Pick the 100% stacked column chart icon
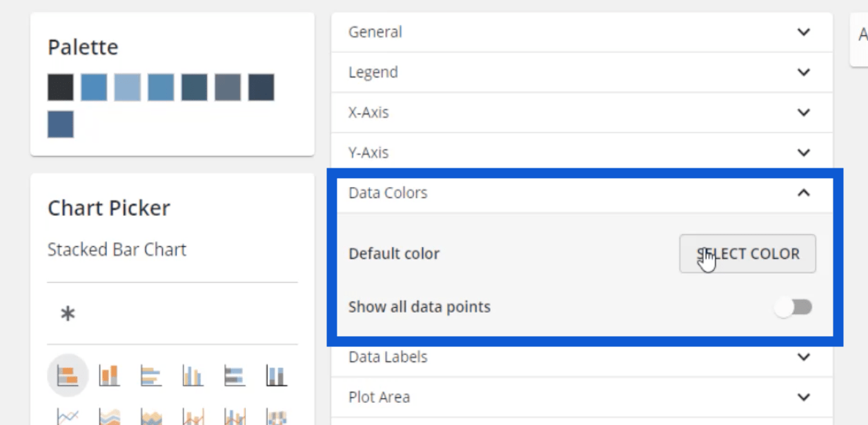The width and height of the screenshot is (868, 425). click(276, 376)
